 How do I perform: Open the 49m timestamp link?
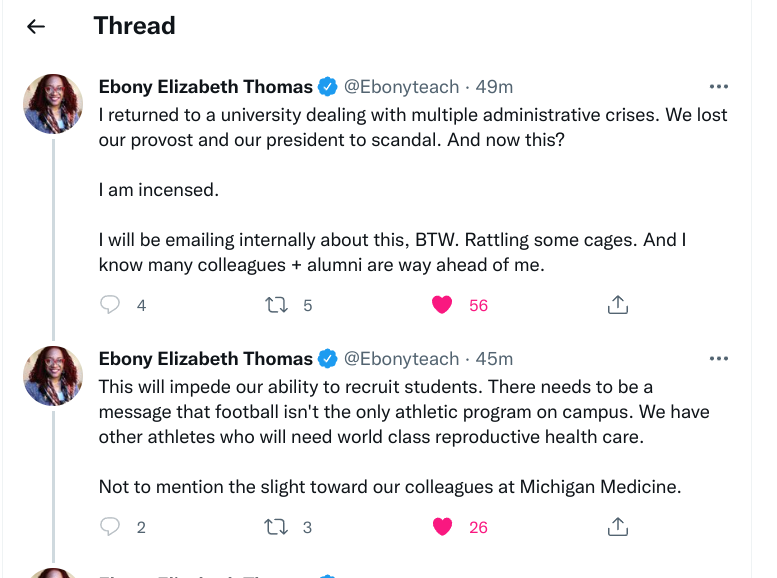pyautogui.click(x=494, y=87)
